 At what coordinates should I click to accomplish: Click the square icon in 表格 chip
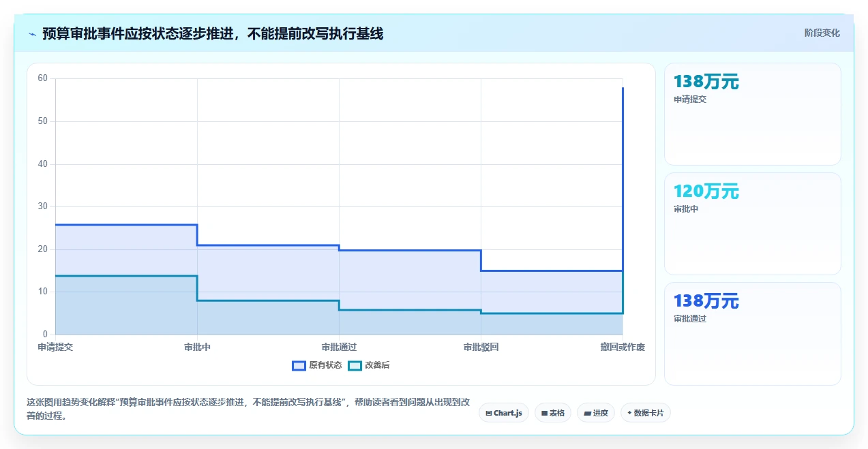click(544, 413)
